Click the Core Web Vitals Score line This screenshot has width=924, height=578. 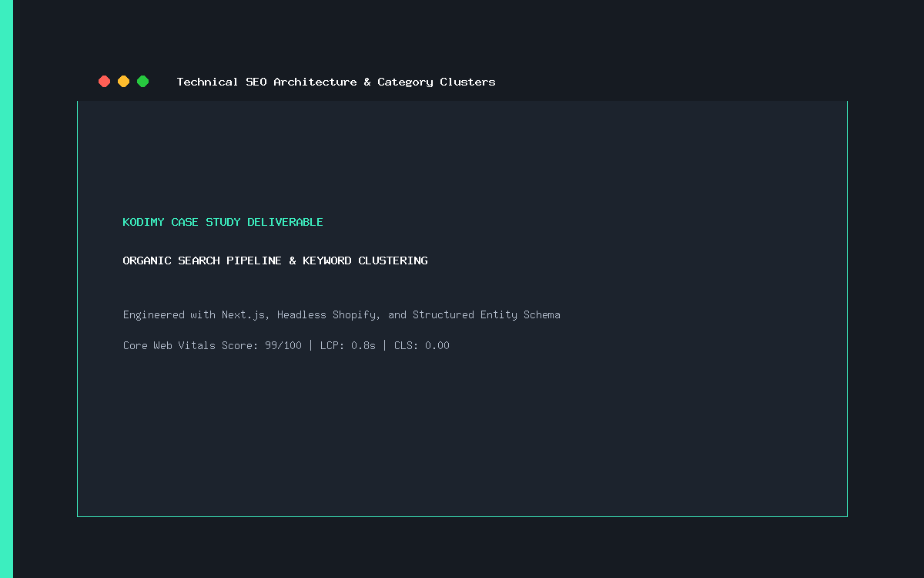pos(286,345)
